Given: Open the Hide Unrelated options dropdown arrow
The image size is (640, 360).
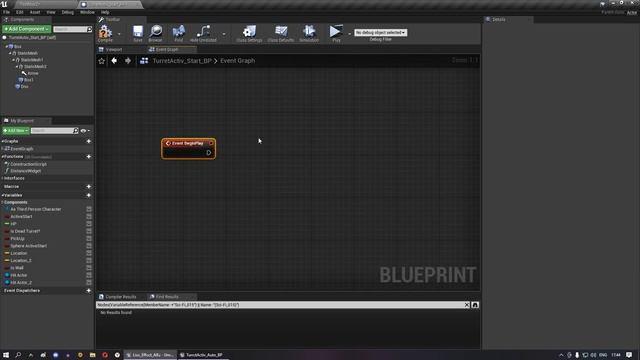Looking at the screenshot, I should 224,33.
